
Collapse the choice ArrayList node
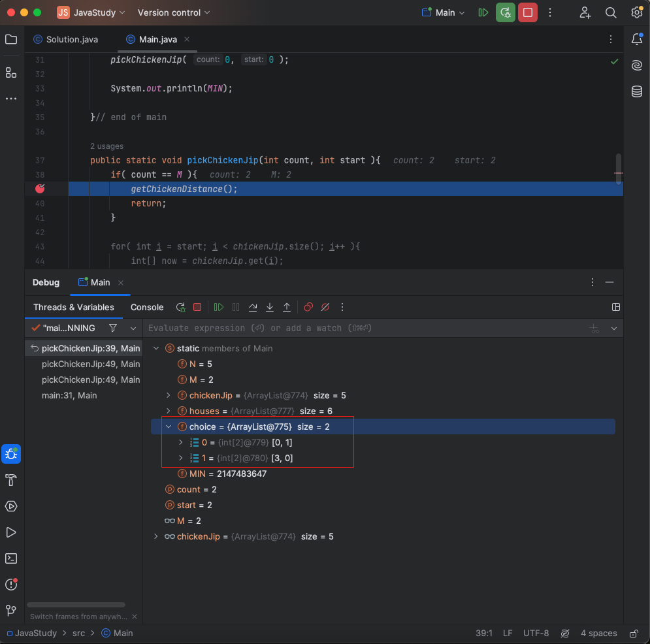coord(169,427)
